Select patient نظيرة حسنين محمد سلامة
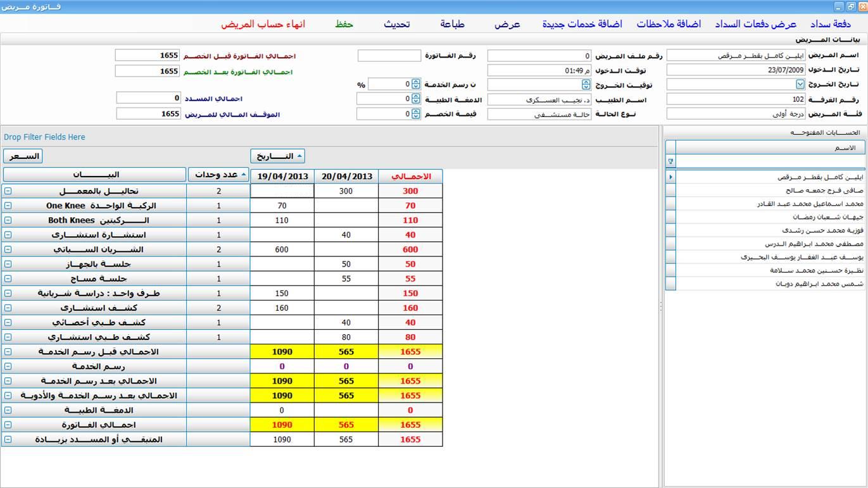The image size is (868, 488). pos(770,270)
